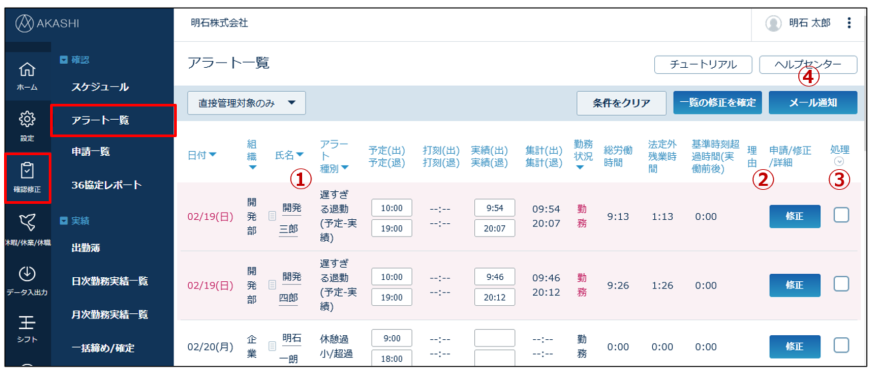This screenshot has height=374, width=875.
Task: Click the チュートリアル button
Action: coord(703,64)
